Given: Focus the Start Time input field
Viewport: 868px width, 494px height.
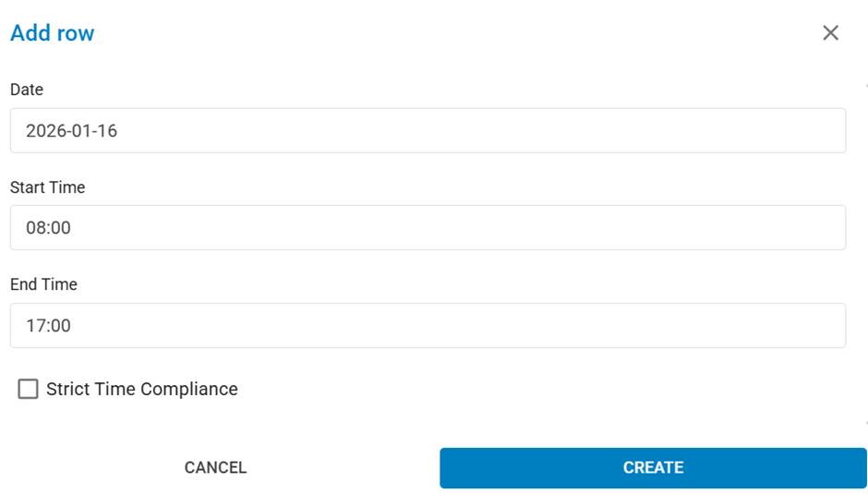Looking at the screenshot, I should click(428, 227).
